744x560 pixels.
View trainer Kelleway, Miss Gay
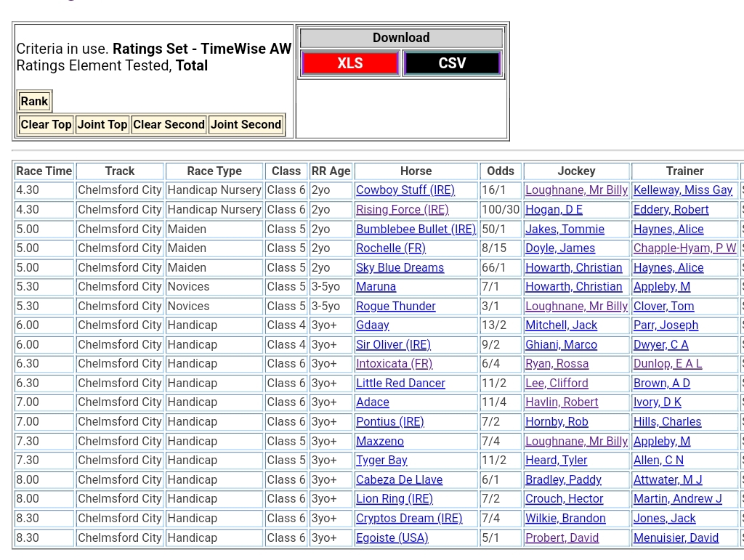(682, 190)
